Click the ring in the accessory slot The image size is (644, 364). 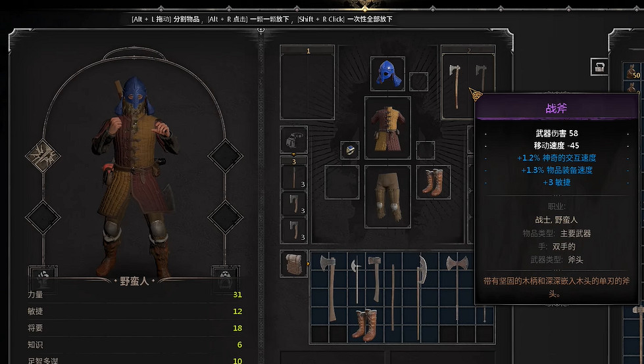pos(350,150)
